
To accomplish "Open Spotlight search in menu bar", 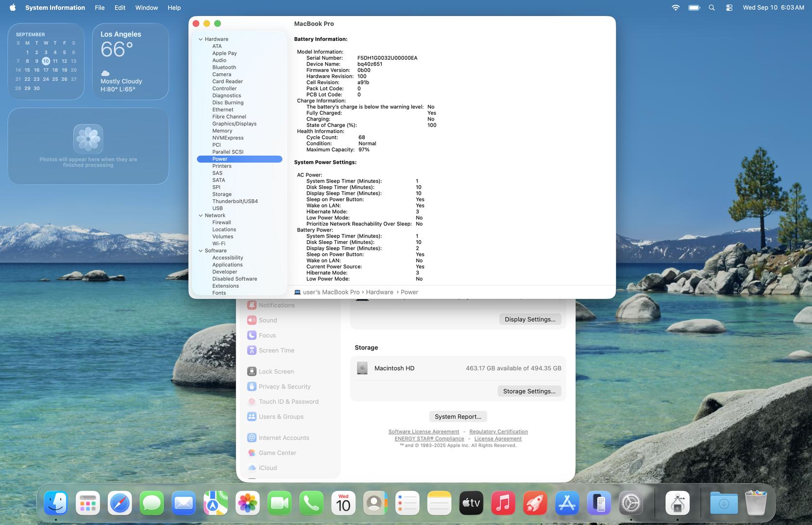I will pos(712,7).
